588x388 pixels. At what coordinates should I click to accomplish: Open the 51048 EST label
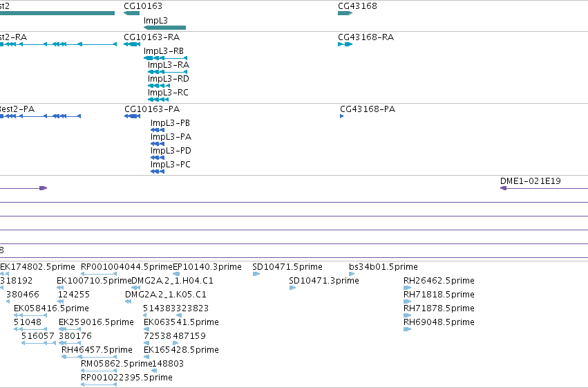click(x=28, y=322)
